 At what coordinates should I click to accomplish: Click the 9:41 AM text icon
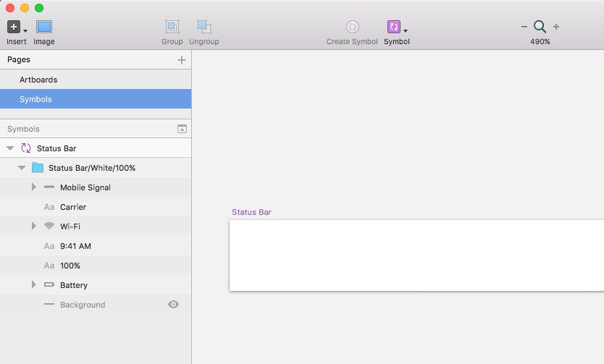[x=49, y=246]
